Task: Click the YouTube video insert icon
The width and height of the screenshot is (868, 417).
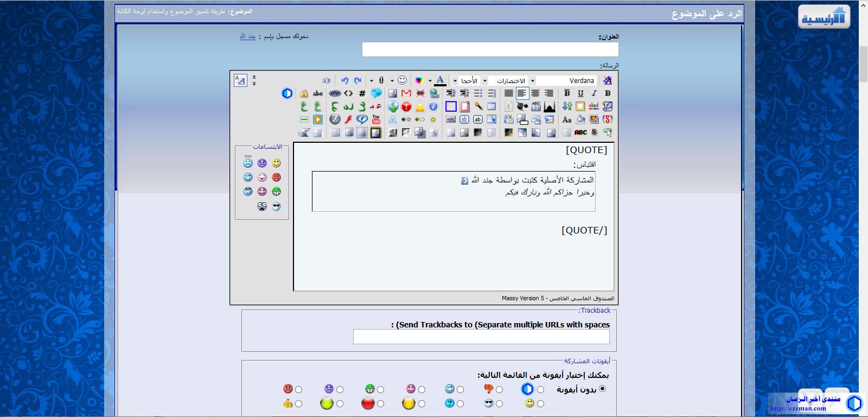Action: (x=376, y=119)
